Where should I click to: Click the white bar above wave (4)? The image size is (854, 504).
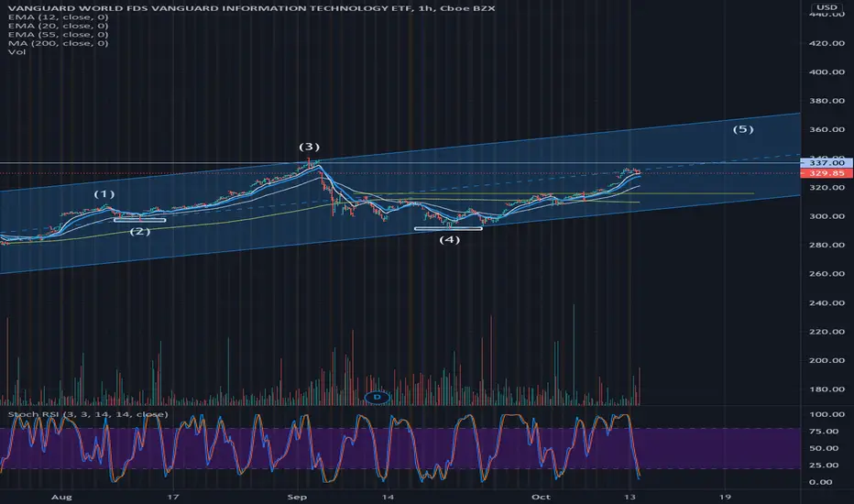[448, 228]
